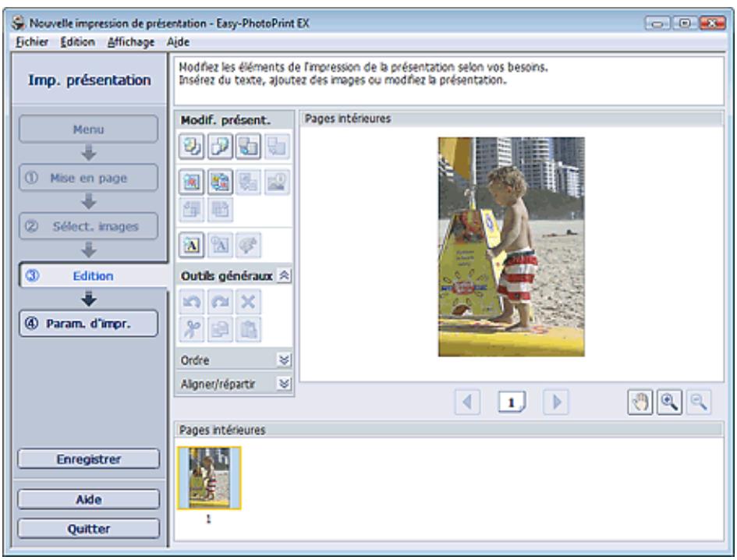
Task: Click the Easy-PhotoPrint EX title bar icon
Action: tap(19, 23)
